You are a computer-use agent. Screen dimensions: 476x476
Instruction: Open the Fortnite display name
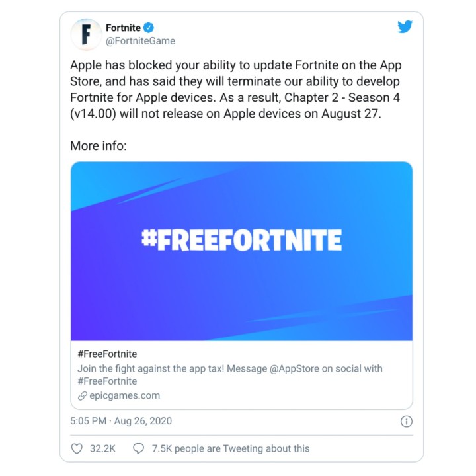coord(123,28)
